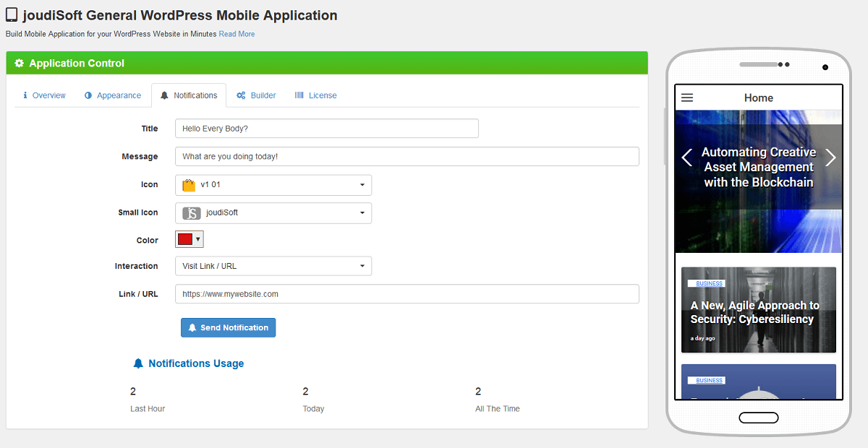The height and width of the screenshot is (448, 868).
Task: Open the red Color picker swatch
Action: (x=189, y=240)
